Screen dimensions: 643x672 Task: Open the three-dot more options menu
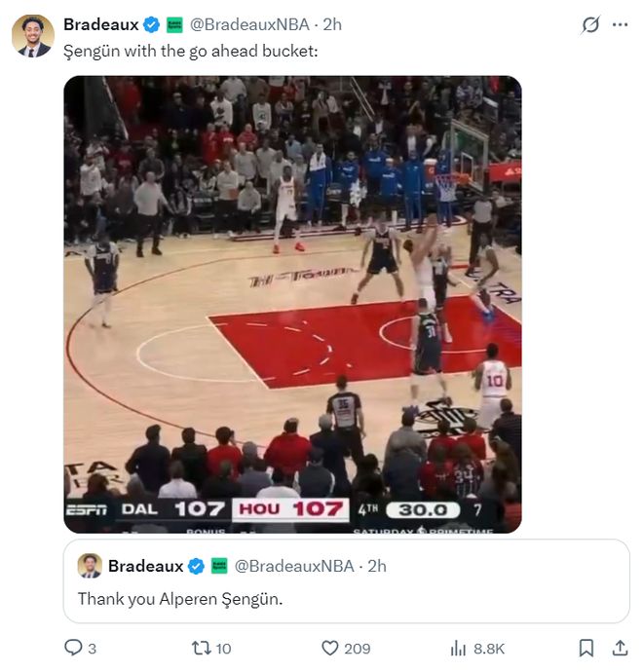pyautogui.click(x=620, y=24)
